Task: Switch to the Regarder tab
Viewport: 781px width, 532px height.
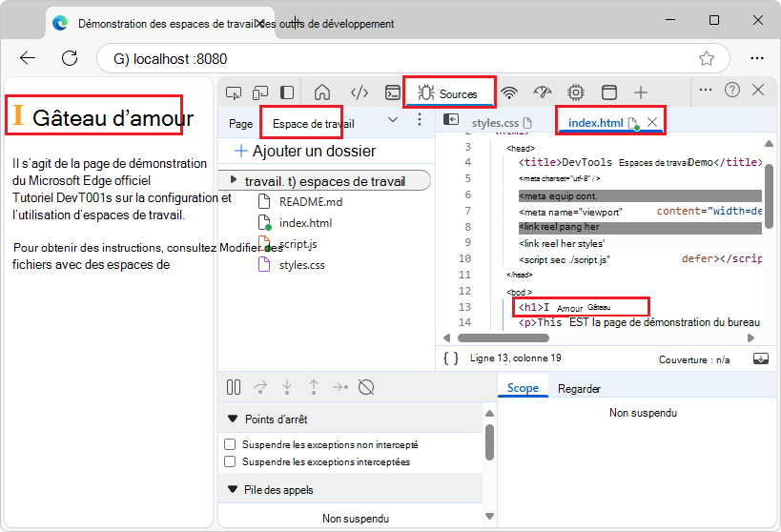Action: click(579, 389)
